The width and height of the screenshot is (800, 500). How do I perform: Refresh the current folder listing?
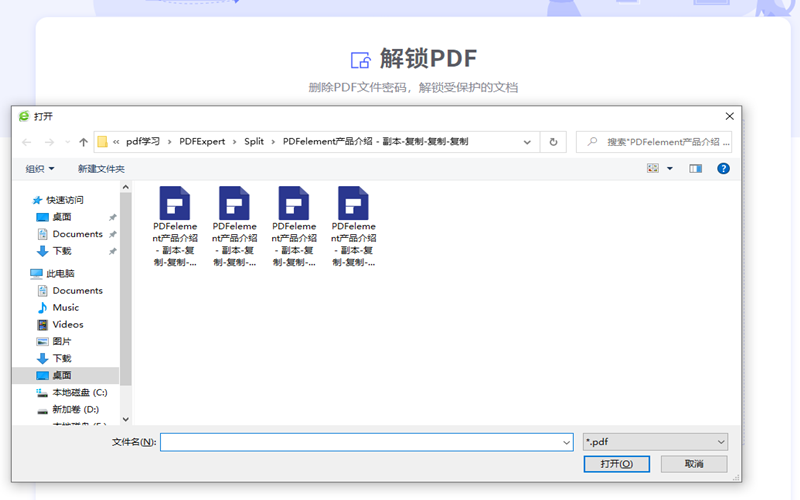(553, 142)
